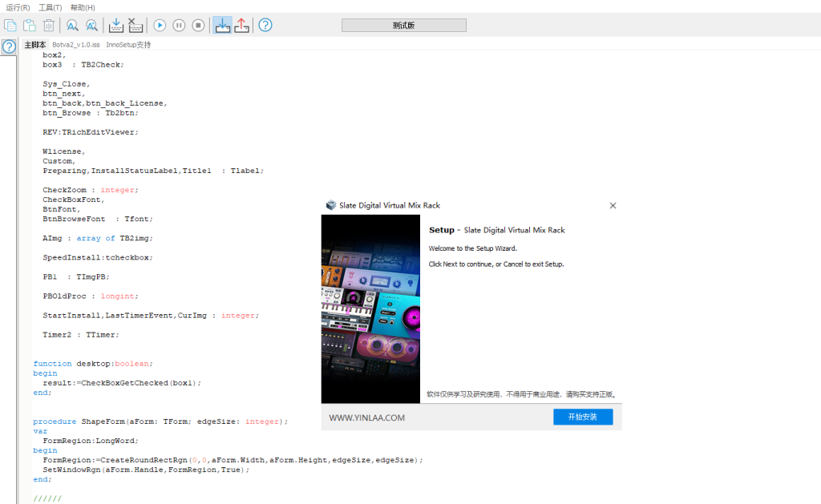Image resolution: width=821 pixels, height=504 pixels.
Task: Open the 运行(R) menu
Action: tap(18, 7)
